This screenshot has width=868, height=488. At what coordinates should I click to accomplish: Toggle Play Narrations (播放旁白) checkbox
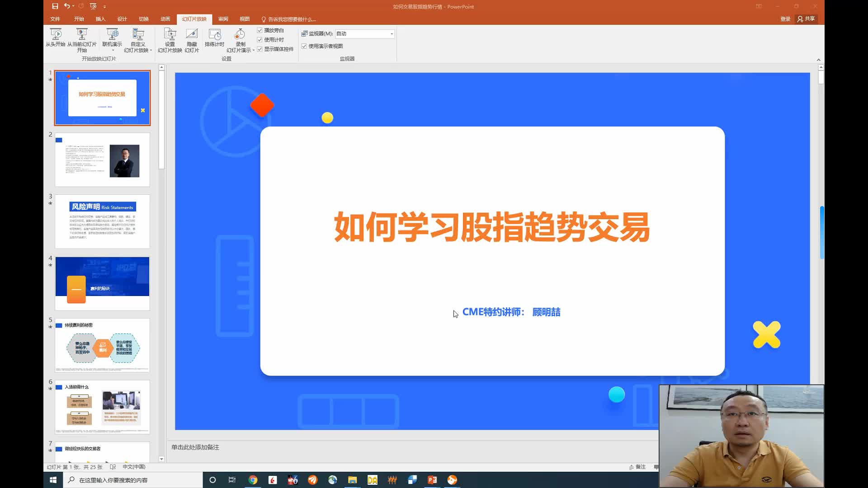pyautogui.click(x=260, y=30)
